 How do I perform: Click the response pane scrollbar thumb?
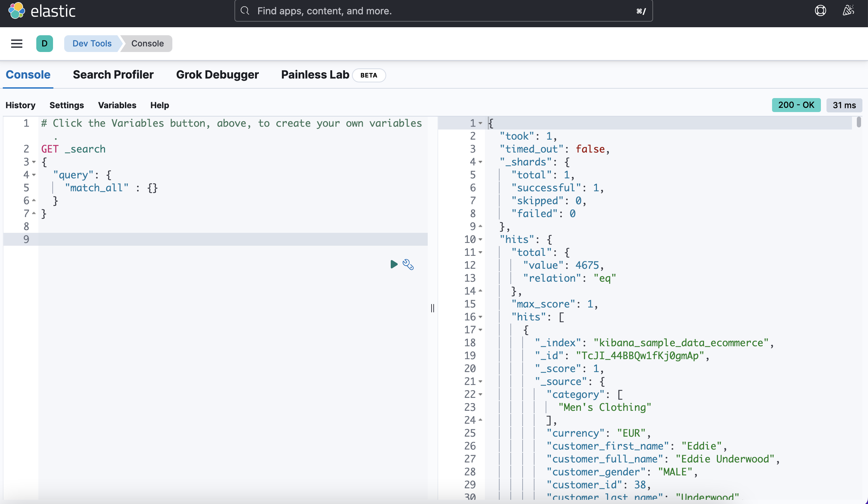859,122
